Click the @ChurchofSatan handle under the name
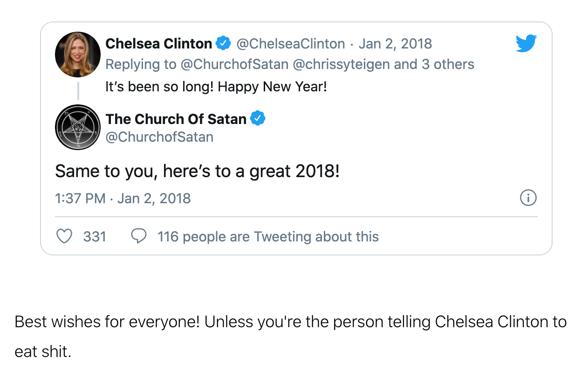The image size is (588, 385). point(159,137)
